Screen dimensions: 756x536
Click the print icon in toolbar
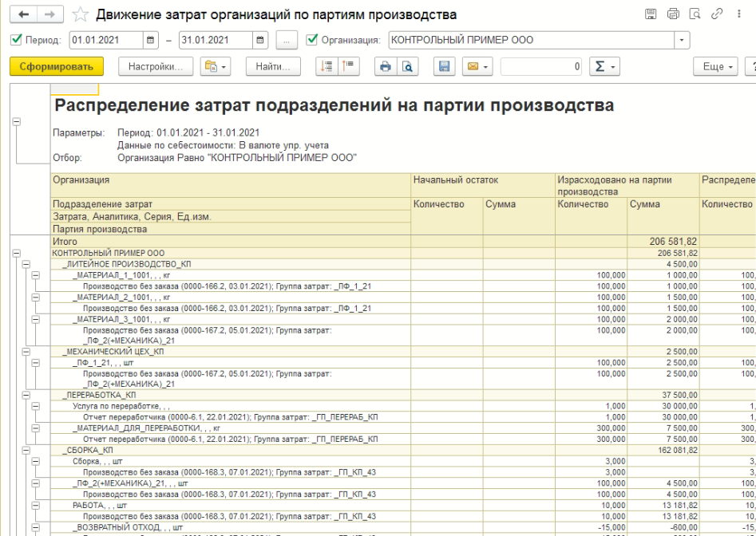point(385,67)
